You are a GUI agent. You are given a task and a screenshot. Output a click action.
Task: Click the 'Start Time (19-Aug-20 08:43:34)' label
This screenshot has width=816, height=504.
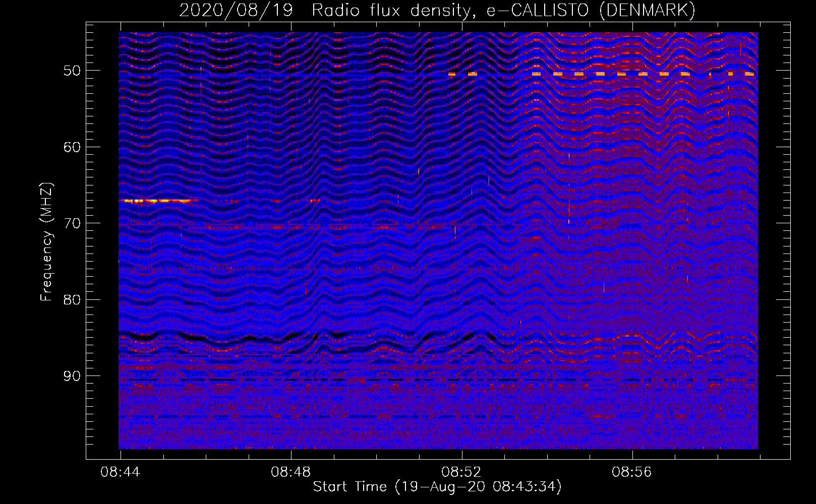(x=437, y=487)
